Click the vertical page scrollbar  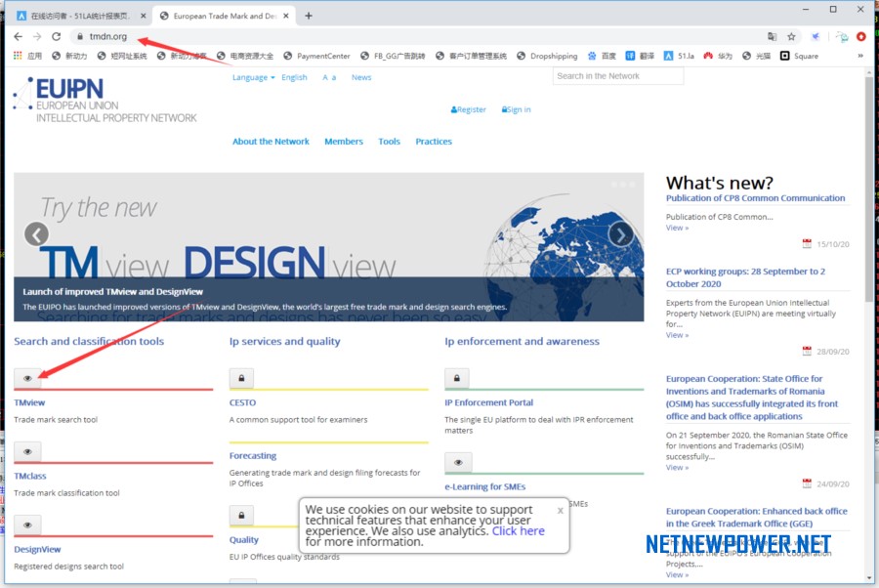869,190
